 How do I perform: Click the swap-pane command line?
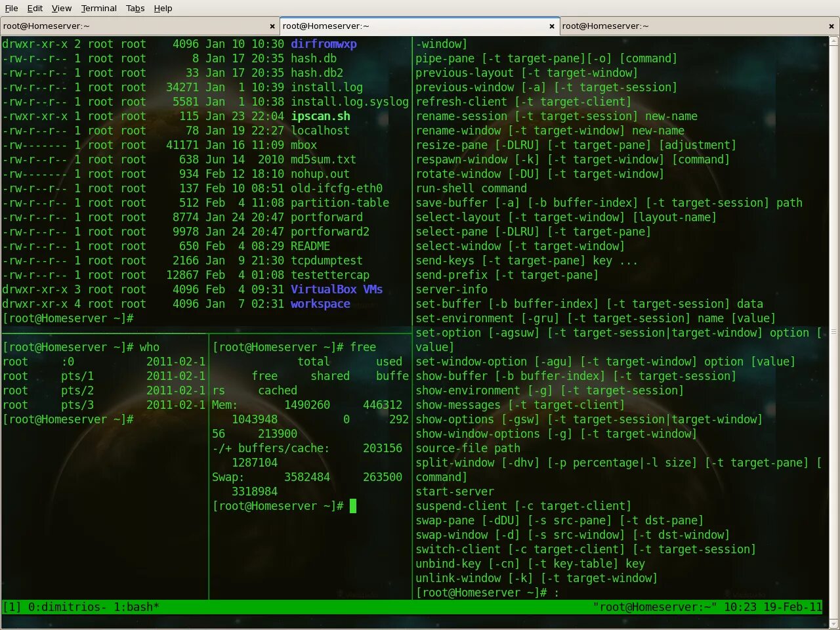(x=559, y=520)
